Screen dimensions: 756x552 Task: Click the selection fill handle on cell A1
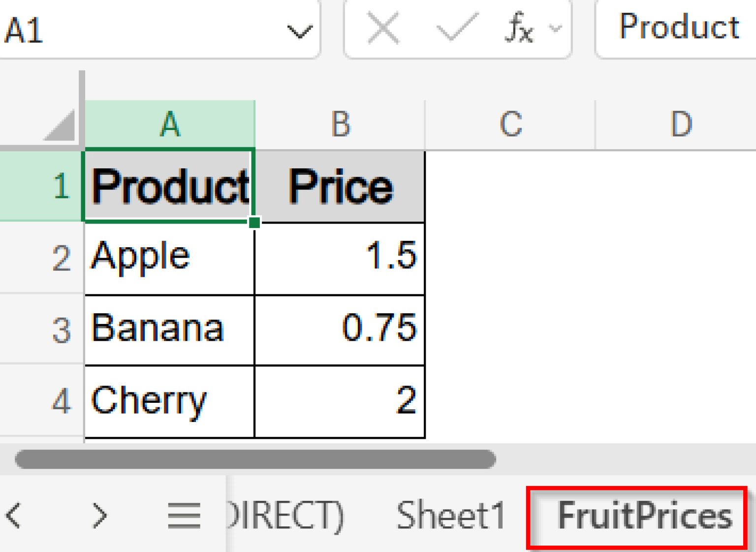(255, 223)
